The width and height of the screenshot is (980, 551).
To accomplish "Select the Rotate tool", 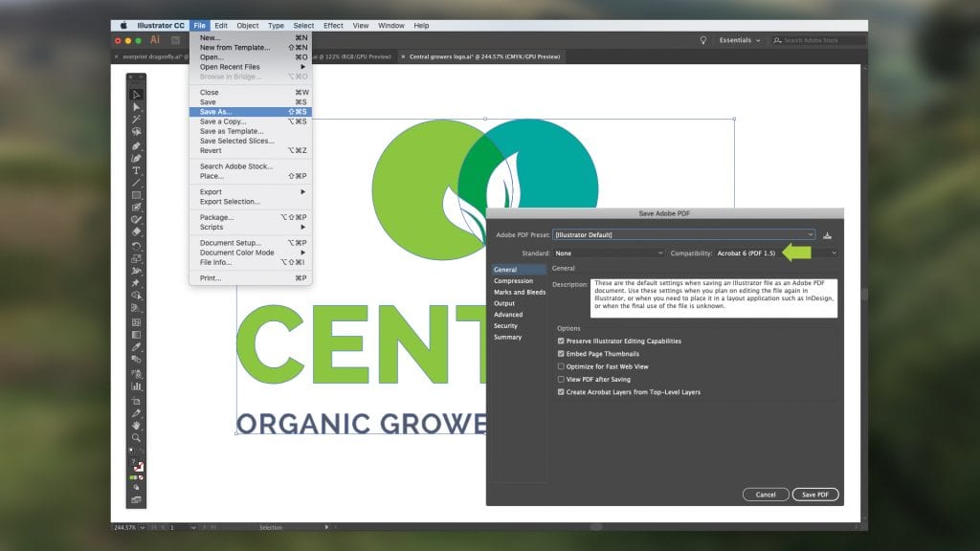I will tap(136, 246).
